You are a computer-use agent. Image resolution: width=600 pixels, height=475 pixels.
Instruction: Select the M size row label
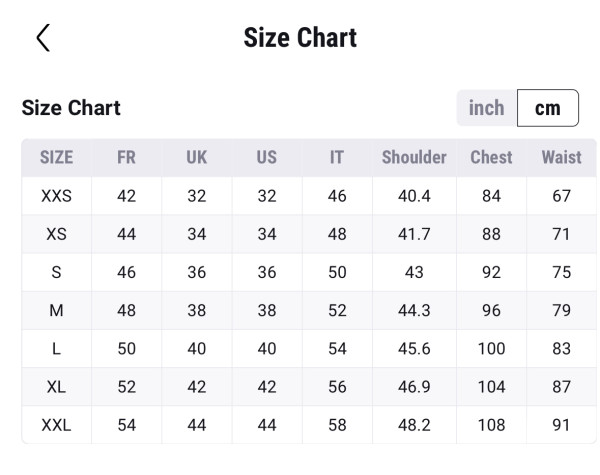[56, 310]
